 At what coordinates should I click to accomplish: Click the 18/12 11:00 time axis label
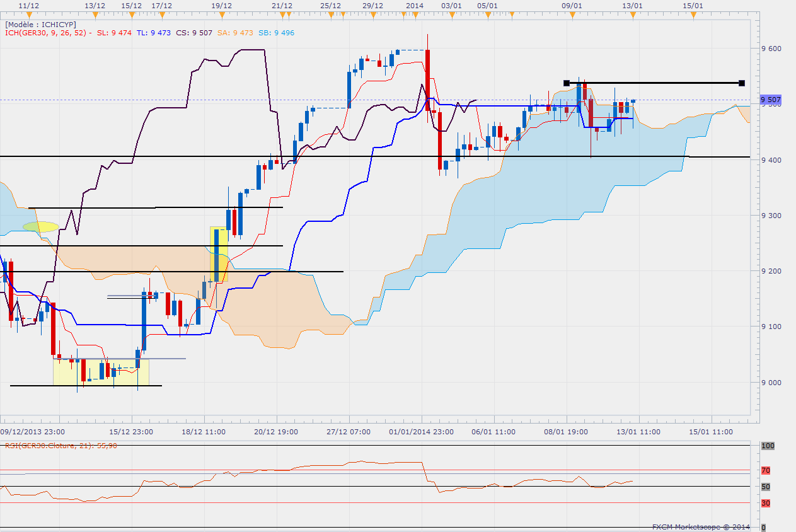pos(204,432)
